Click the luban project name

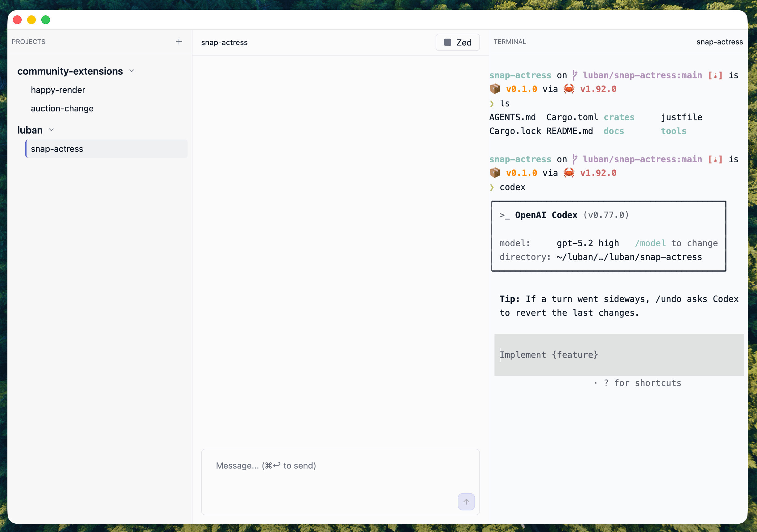30,130
